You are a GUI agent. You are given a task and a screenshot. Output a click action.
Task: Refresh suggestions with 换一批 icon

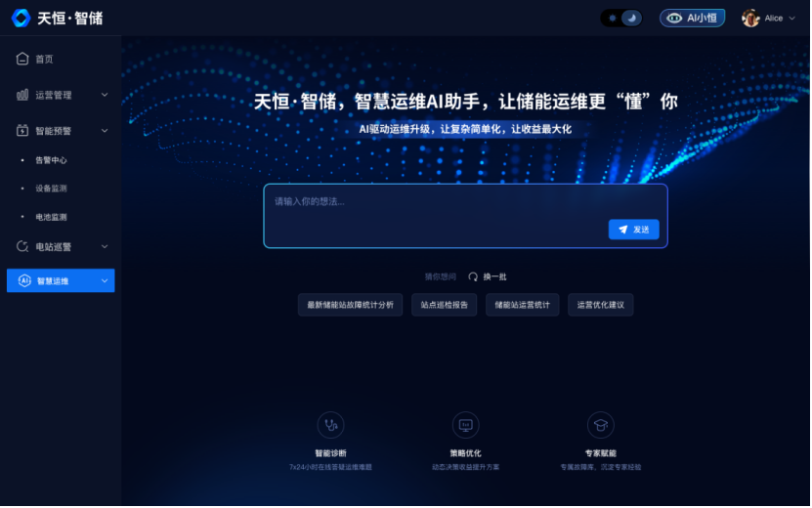click(x=473, y=277)
